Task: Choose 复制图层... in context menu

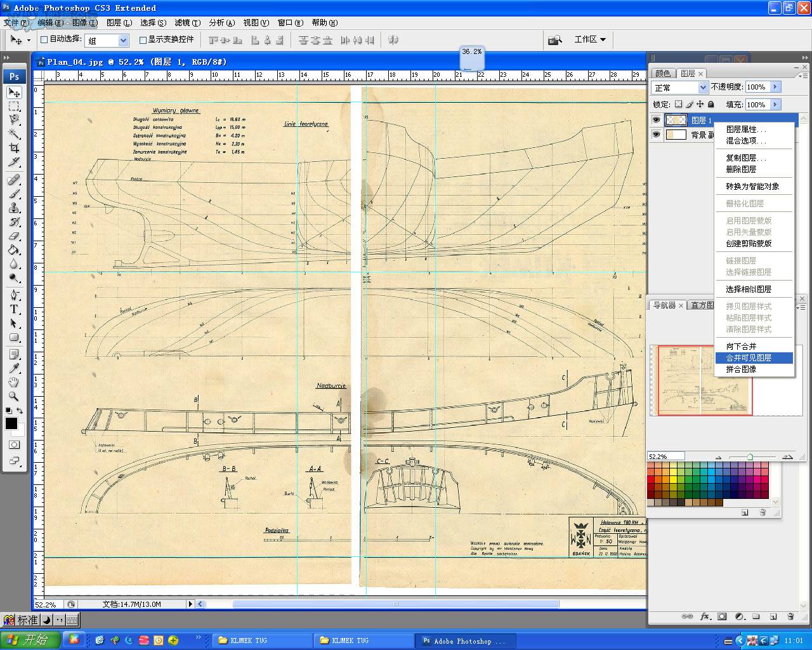Action: click(x=754, y=158)
